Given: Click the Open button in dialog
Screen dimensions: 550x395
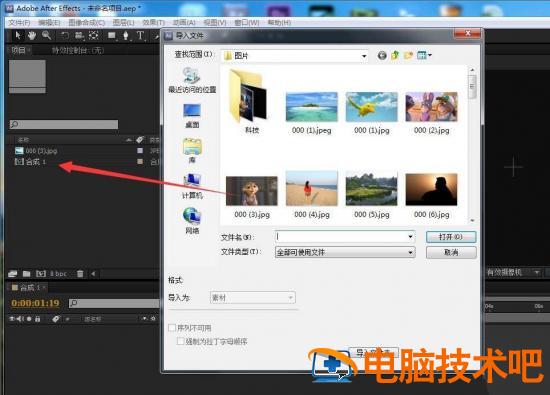Looking at the screenshot, I should tap(451, 237).
